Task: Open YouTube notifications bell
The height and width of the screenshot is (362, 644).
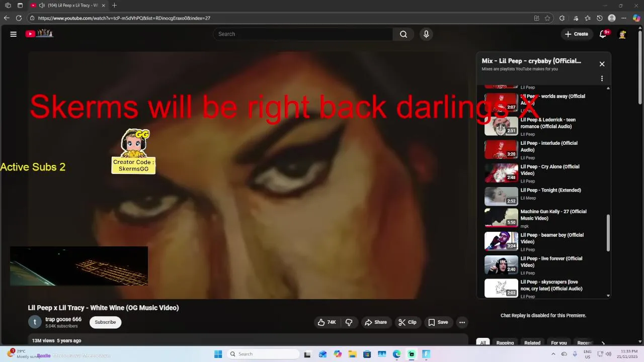Action: pos(603,34)
